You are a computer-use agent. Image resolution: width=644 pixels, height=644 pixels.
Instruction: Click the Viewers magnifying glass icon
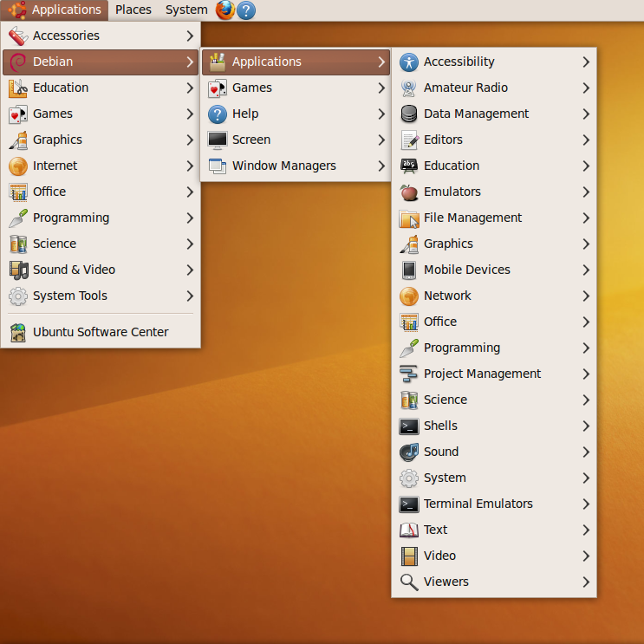408,582
